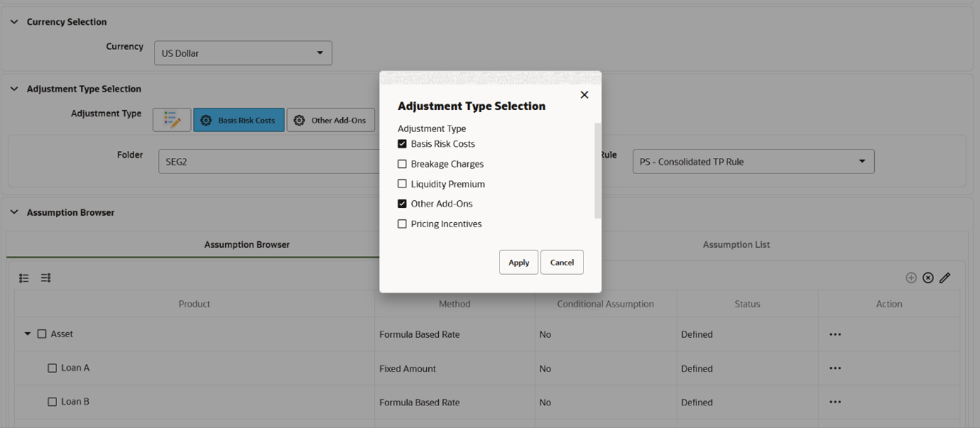Collapse the Asset product row
The width and height of the screenshot is (980, 428).
coord(28,334)
